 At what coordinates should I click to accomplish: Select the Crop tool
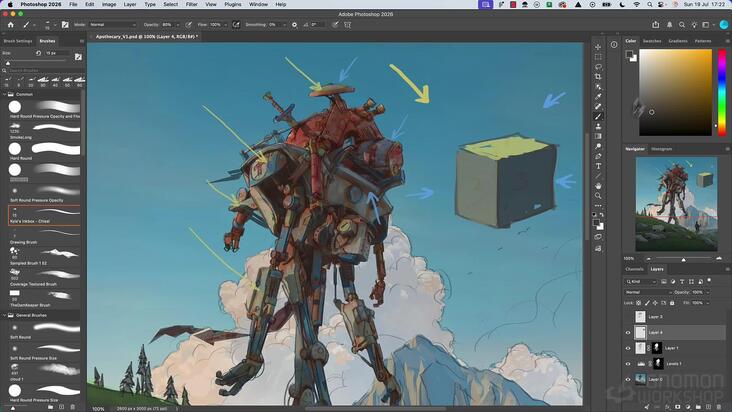coord(598,77)
